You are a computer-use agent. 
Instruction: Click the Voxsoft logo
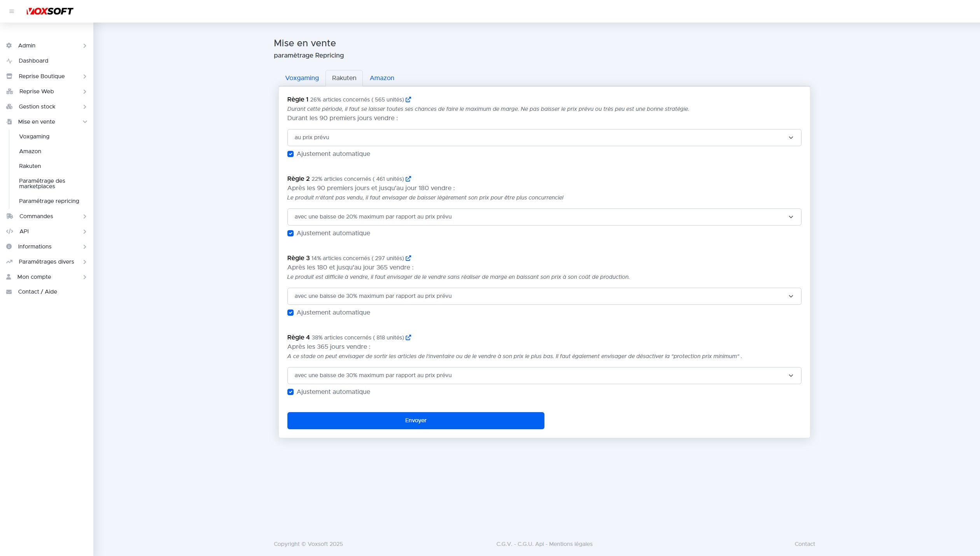pyautogui.click(x=50, y=11)
